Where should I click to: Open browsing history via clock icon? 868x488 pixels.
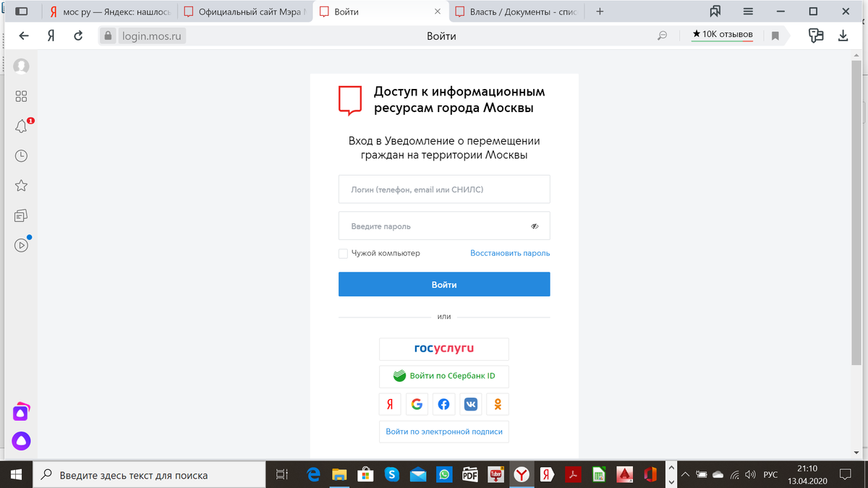pos(21,155)
